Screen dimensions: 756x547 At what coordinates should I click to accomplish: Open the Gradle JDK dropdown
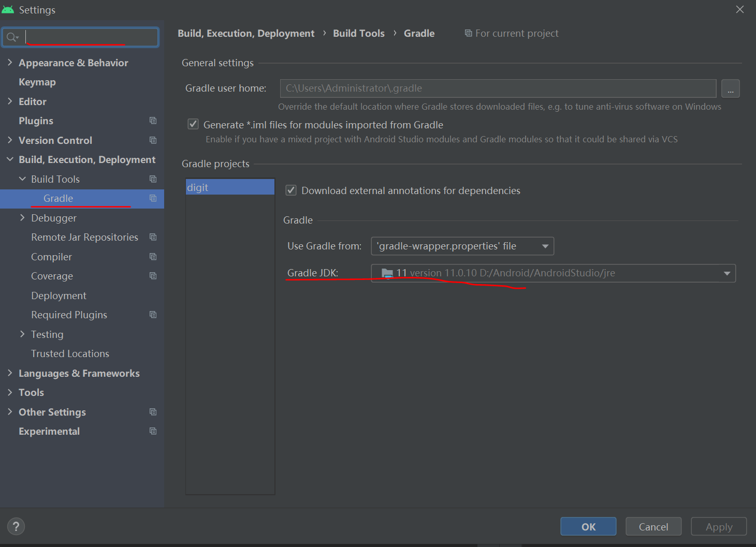[x=727, y=273]
